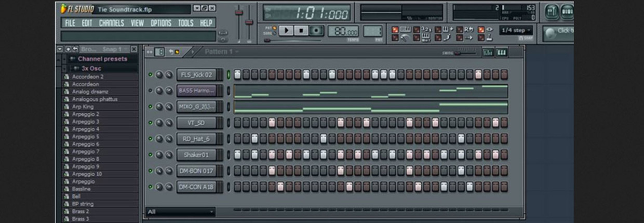Screen dimensions: 644x223
Task: Open the Snap 1 browser dropdown
Action: point(114,49)
